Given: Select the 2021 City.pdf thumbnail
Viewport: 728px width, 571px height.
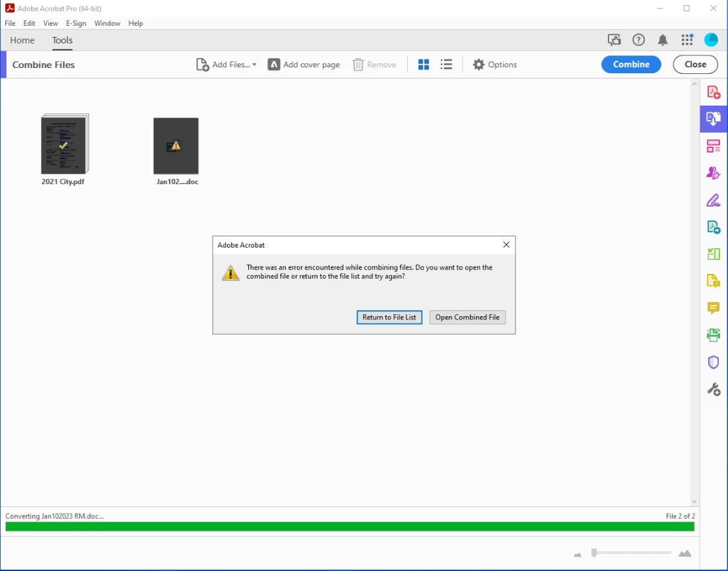Looking at the screenshot, I should [65, 144].
